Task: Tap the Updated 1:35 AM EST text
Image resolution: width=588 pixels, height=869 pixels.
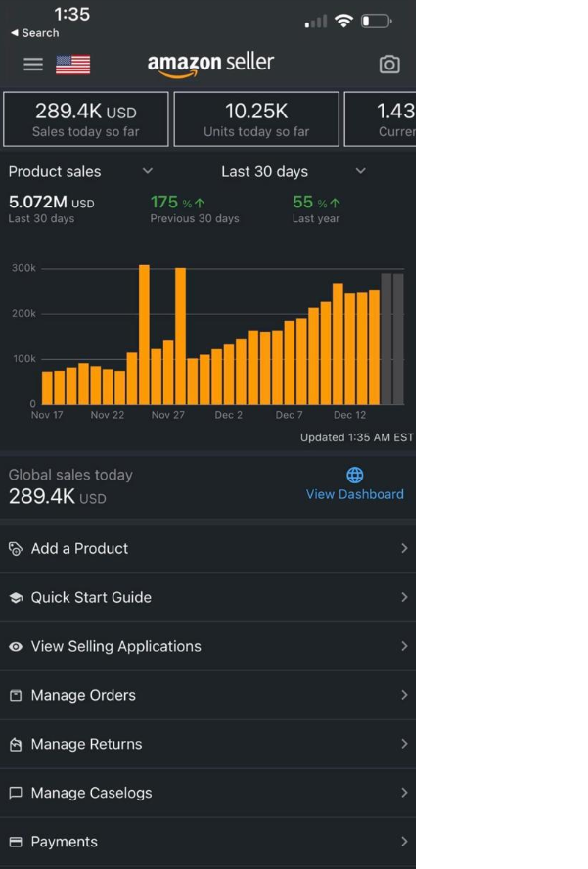Action: [357, 437]
